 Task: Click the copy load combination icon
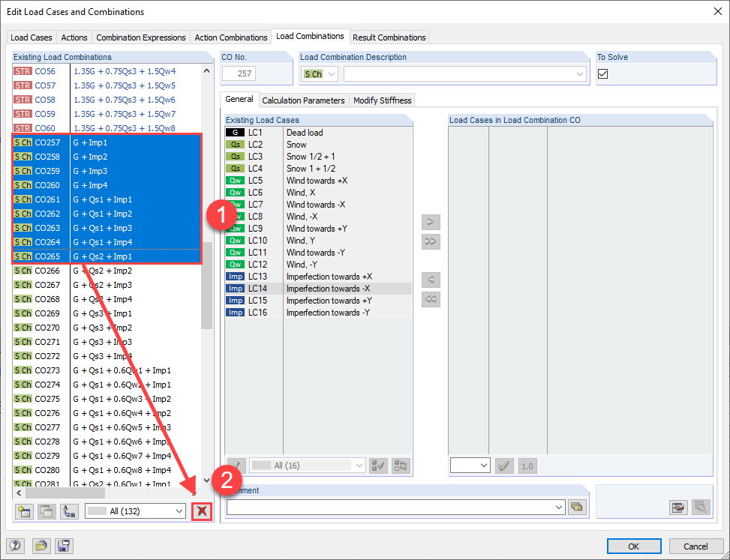tap(47, 510)
